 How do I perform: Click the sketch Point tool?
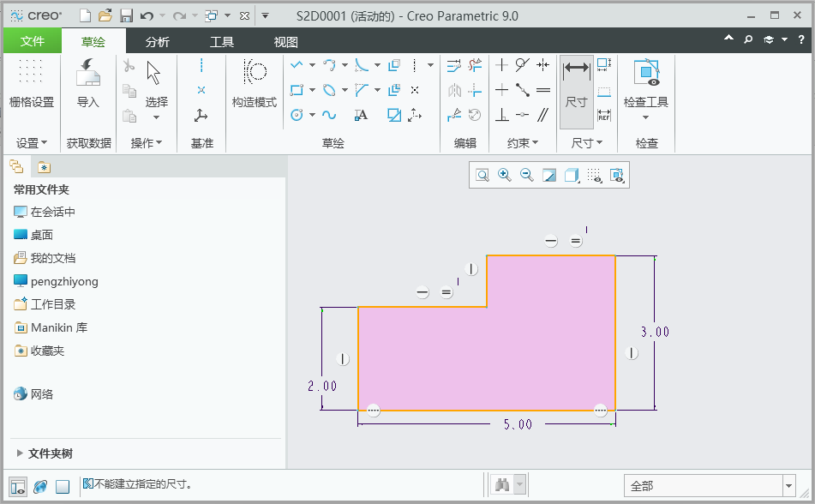click(x=415, y=90)
